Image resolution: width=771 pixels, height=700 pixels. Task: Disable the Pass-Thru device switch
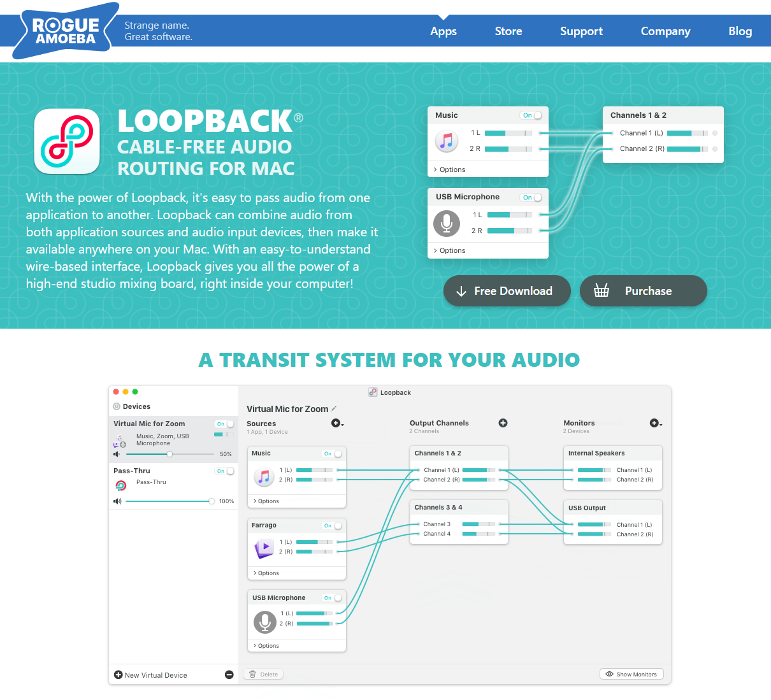pyautogui.click(x=225, y=471)
